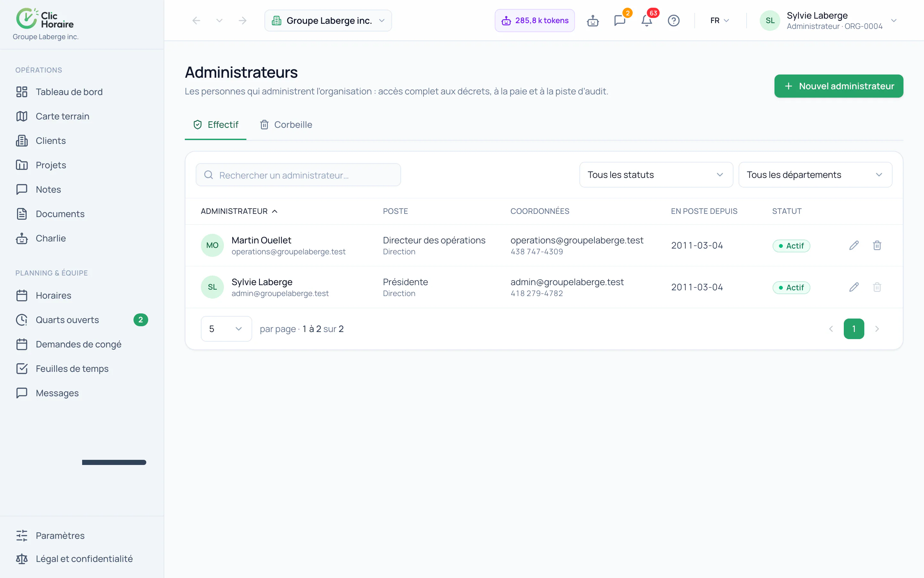Screen dimensions: 924x578
Task: Edit Sylvie Laberge with pencil icon
Action: tap(854, 287)
